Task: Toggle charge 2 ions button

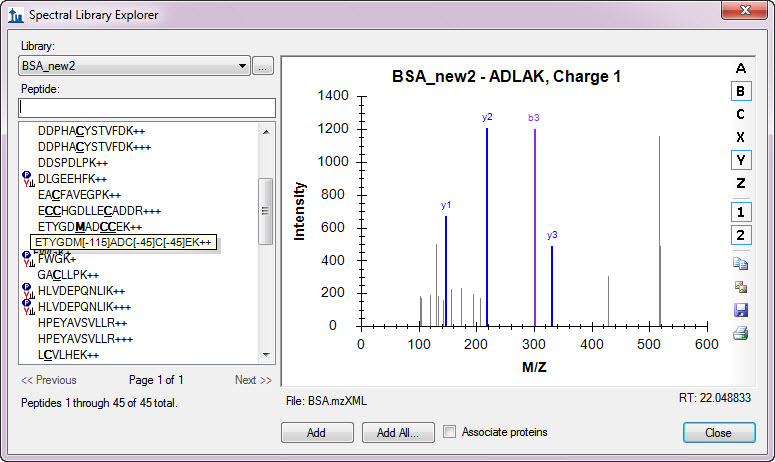Action: pos(740,235)
